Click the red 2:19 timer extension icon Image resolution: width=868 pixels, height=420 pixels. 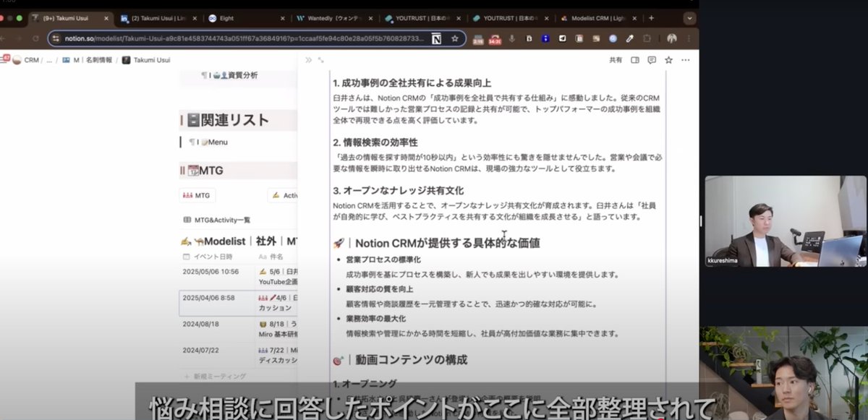coord(478,39)
